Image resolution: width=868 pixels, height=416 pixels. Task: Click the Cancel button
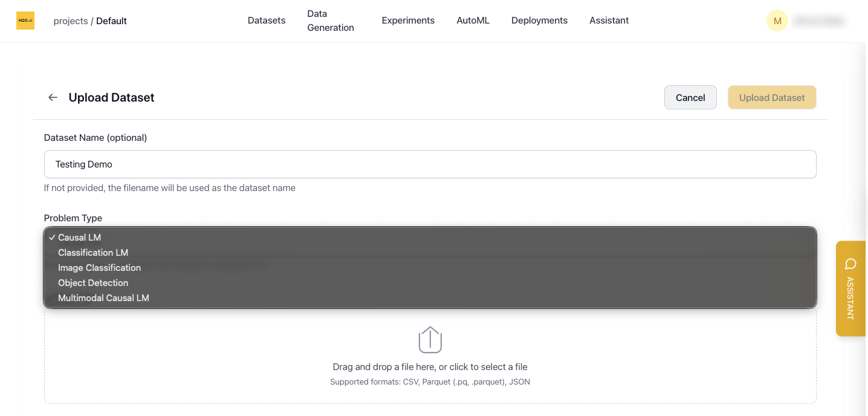[690, 97]
